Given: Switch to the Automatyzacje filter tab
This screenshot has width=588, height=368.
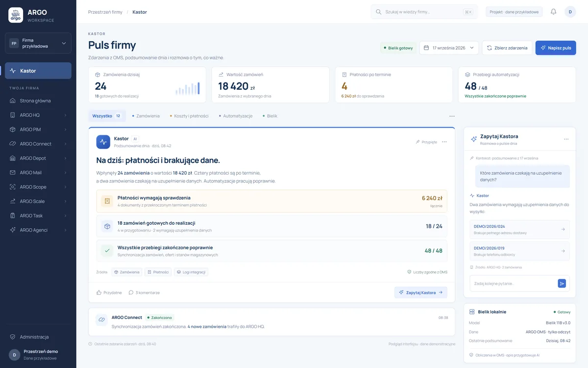Looking at the screenshot, I should click(x=235, y=116).
